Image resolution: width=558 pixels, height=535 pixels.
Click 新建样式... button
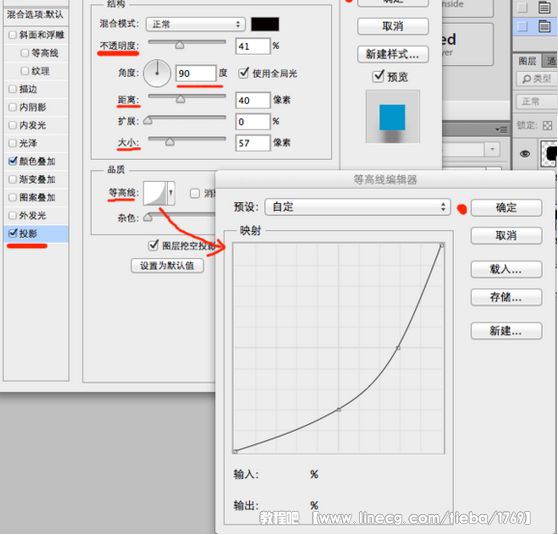tap(393, 54)
